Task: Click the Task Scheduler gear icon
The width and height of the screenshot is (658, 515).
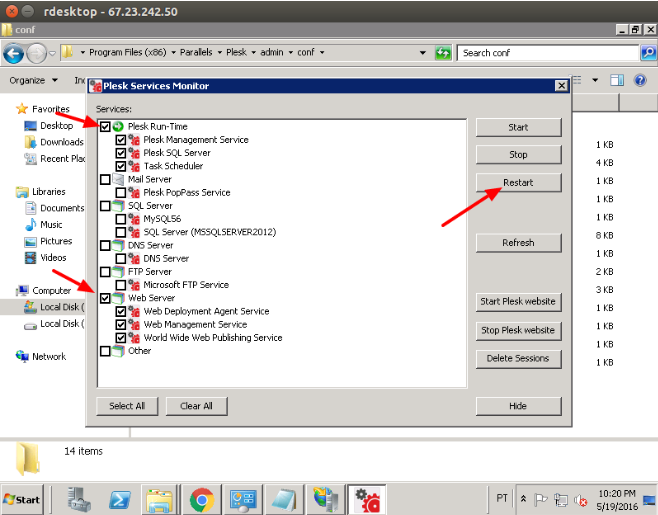Action: coord(134,166)
